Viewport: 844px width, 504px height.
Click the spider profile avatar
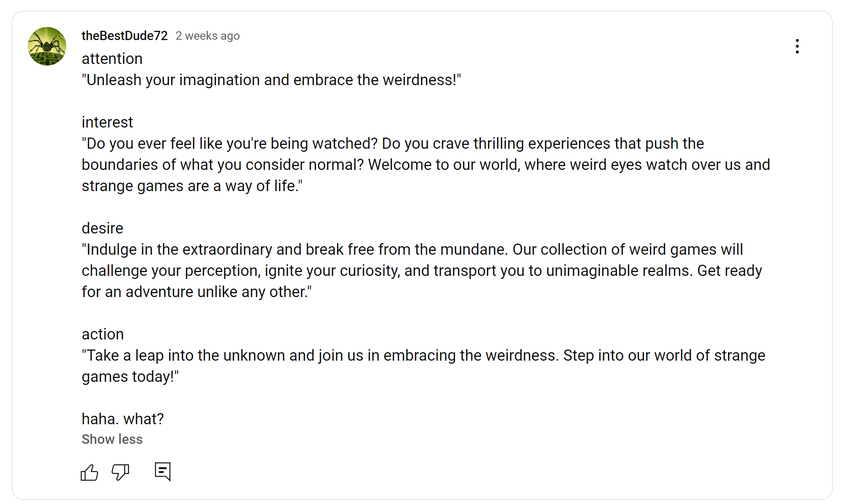(47, 46)
